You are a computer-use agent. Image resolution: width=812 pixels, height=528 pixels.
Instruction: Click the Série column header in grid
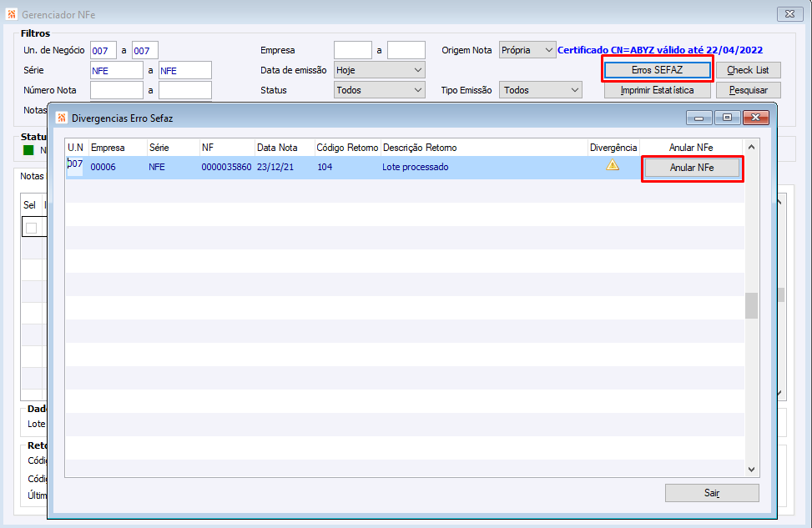point(174,148)
